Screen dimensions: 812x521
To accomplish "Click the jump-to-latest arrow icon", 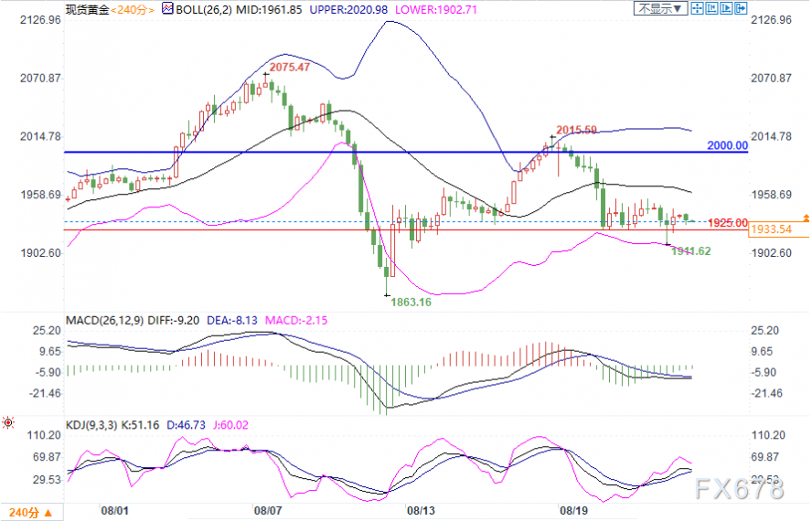I will point(741,8).
